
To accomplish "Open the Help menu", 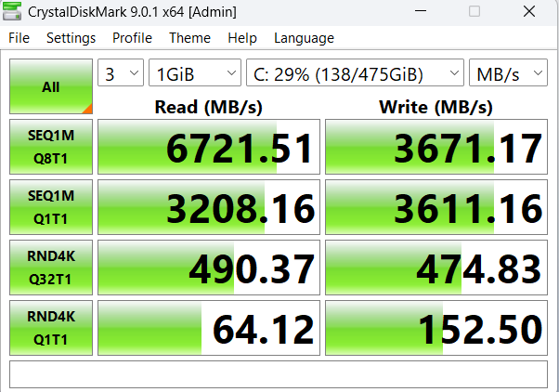I will coord(241,38).
